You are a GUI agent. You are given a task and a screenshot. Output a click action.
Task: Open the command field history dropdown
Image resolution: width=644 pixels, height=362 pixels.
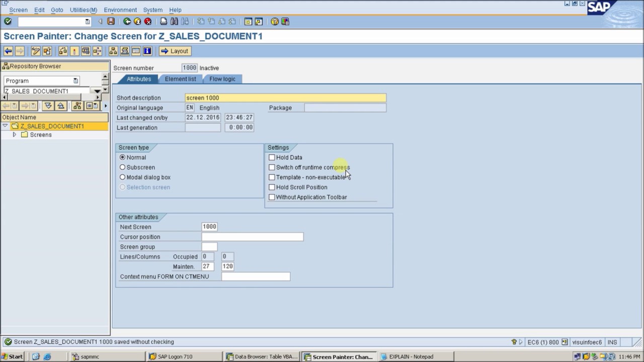[87, 22]
